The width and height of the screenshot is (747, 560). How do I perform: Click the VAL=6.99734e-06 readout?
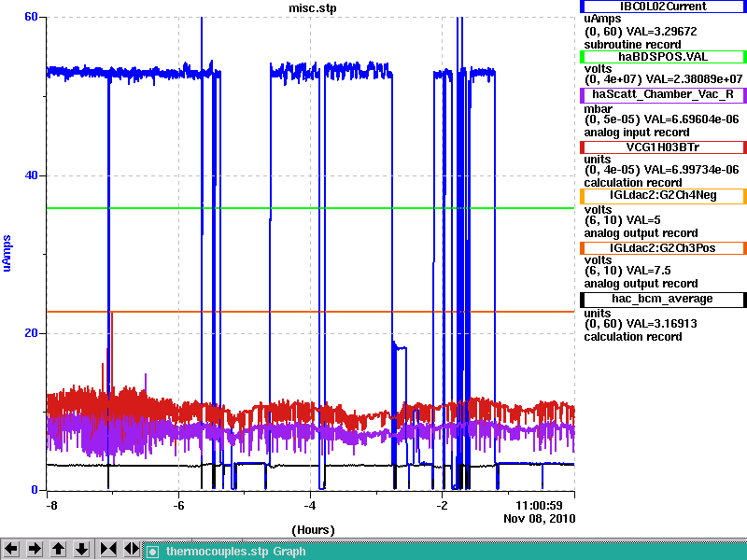pos(693,170)
